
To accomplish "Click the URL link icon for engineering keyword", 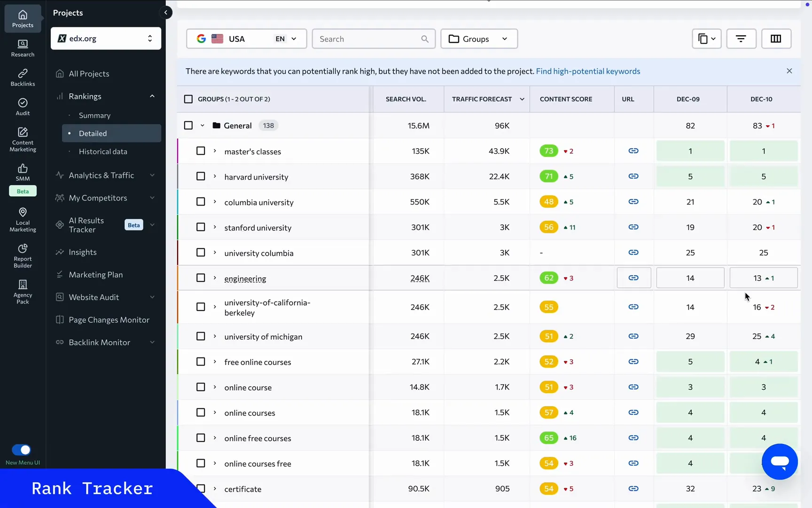I will (x=633, y=278).
